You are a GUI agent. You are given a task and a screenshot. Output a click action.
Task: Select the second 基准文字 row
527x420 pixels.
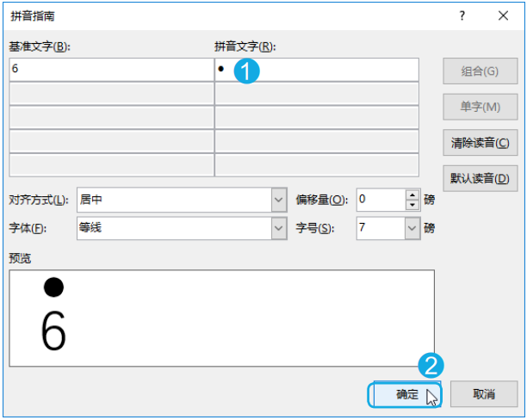(x=110, y=94)
